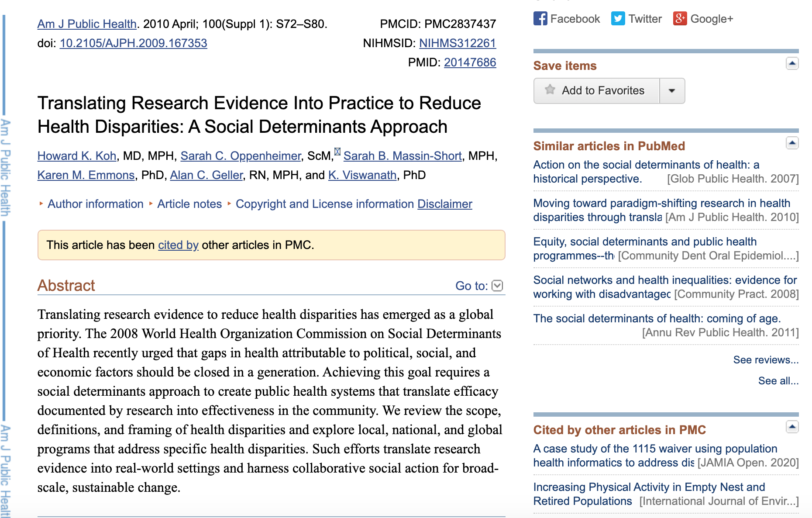Open 'Action on the social determinants of health' article

point(646,172)
